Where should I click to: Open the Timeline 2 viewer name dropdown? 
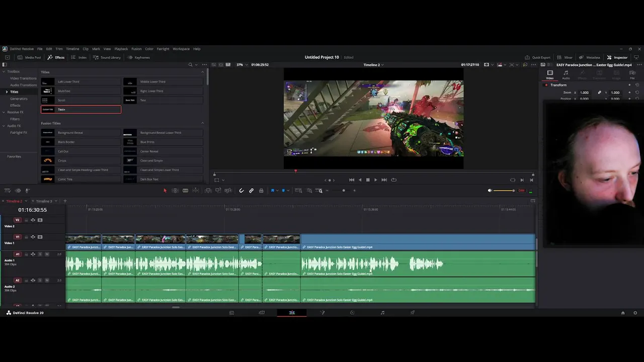point(373,65)
